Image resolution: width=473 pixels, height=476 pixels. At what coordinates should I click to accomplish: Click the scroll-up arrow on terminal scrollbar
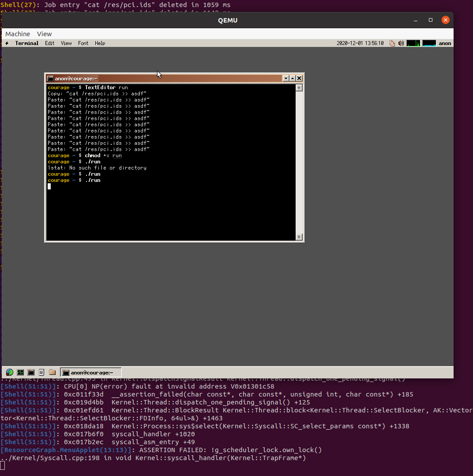(299, 87)
